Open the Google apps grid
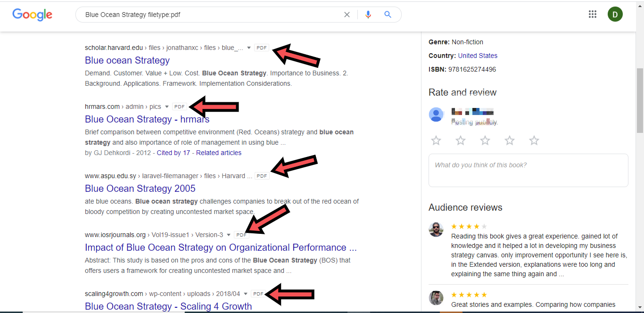The width and height of the screenshot is (644, 313). pyautogui.click(x=593, y=14)
